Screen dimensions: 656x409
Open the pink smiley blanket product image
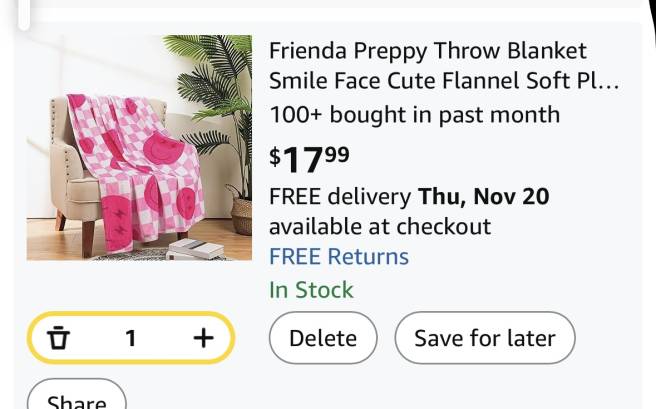138,148
